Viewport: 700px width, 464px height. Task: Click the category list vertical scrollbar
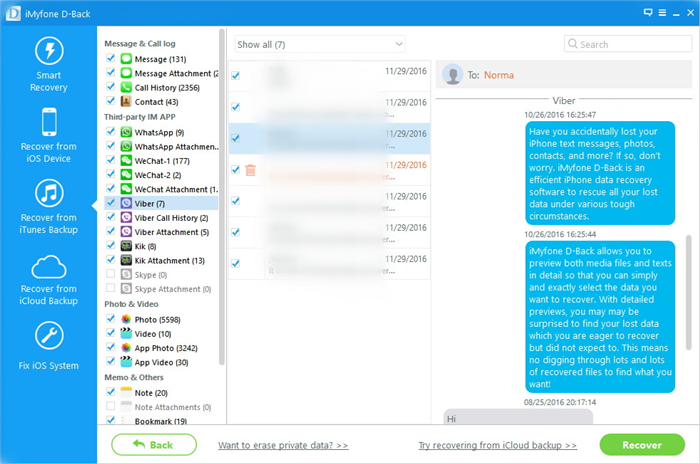pyautogui.click(x=221, y=196)
